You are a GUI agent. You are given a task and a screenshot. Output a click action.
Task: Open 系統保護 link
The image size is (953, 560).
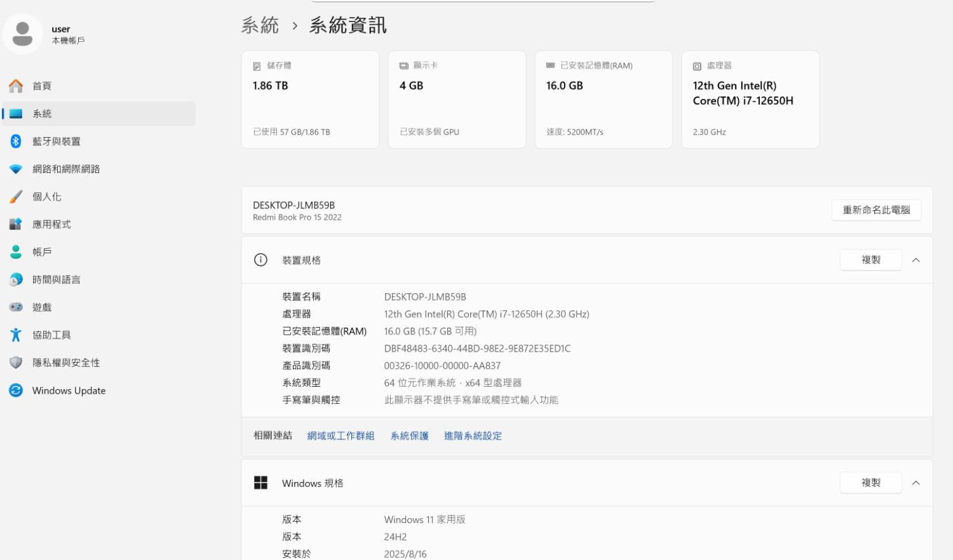pyautogui.click(x=409, y=436)
